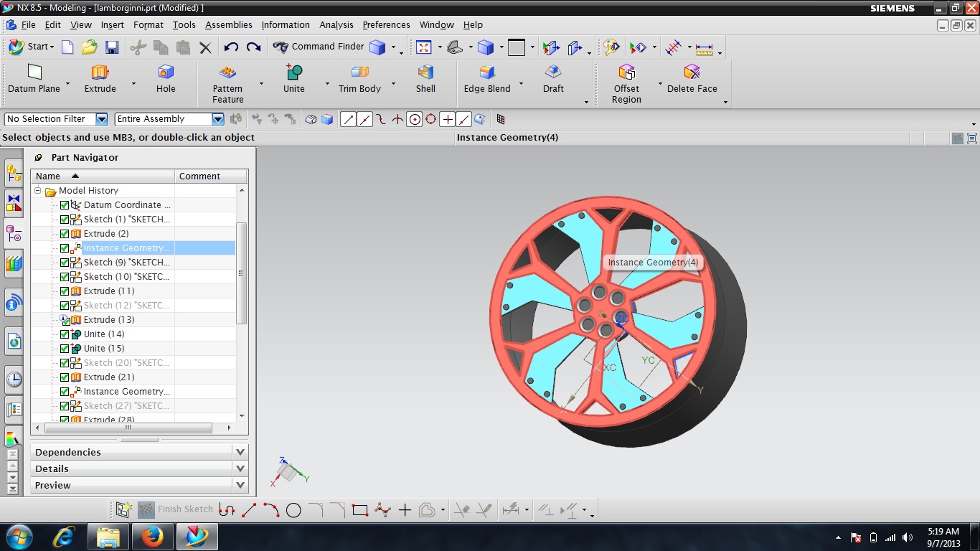Toggle checkbox for Extrude (21)
980x551 pixels.
65,377
